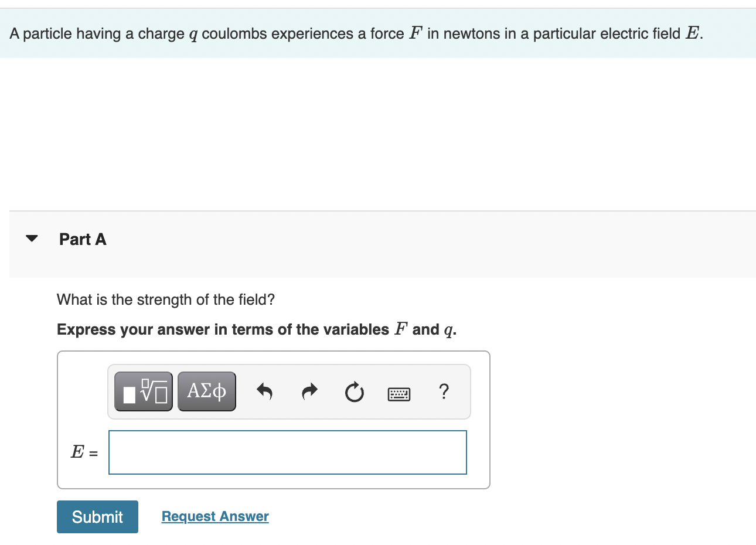Open the Greek symbols ΑΣφ palette
756x545 pixels.
pyautogui.click(x=206, y=390)
